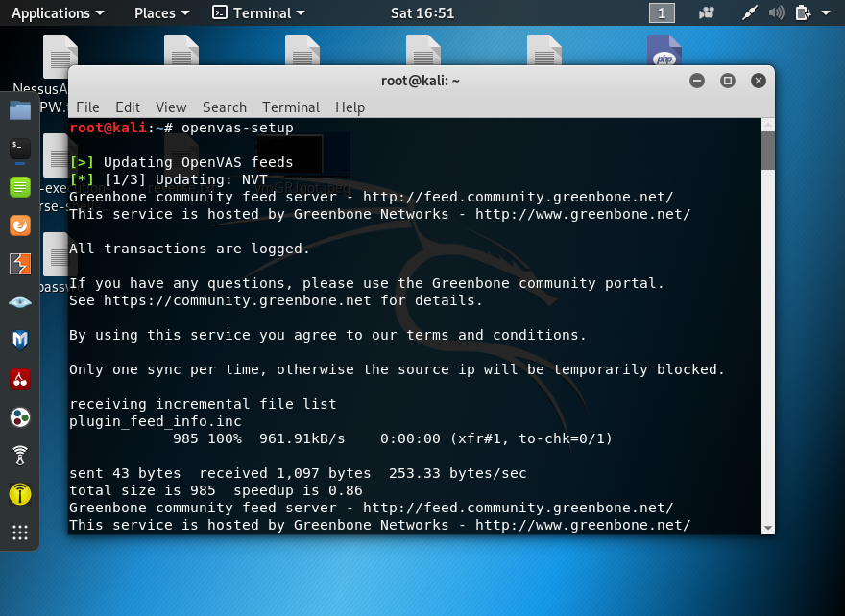Viewport: 845px width, 616px height.
Task: Open Burp Suite from the dock
Action: pyautogui.click(x=20, y=264)
